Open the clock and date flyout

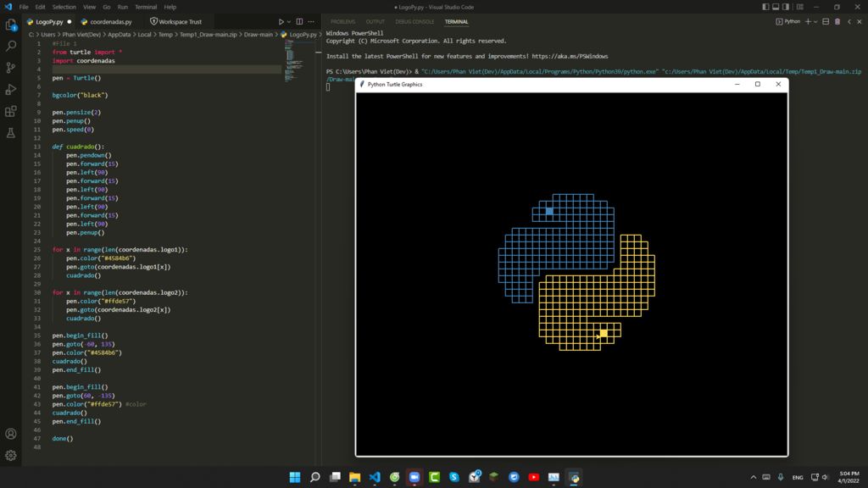click(849, 477)
